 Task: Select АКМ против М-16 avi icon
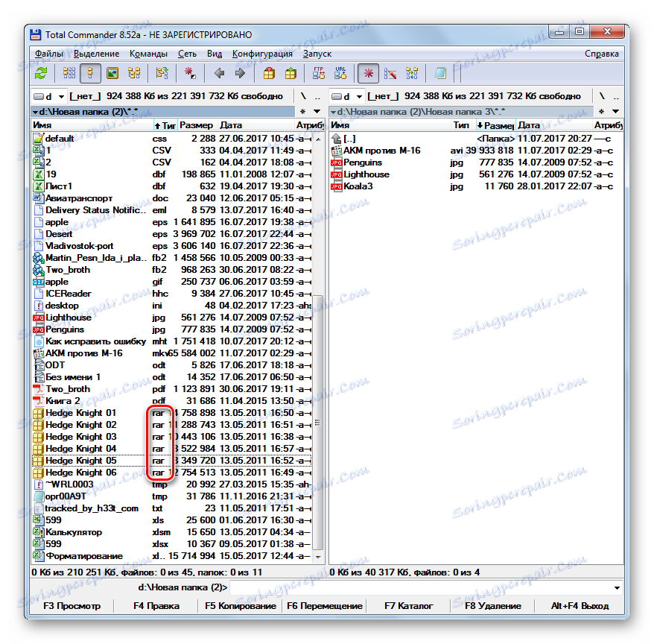click(336, 151)
